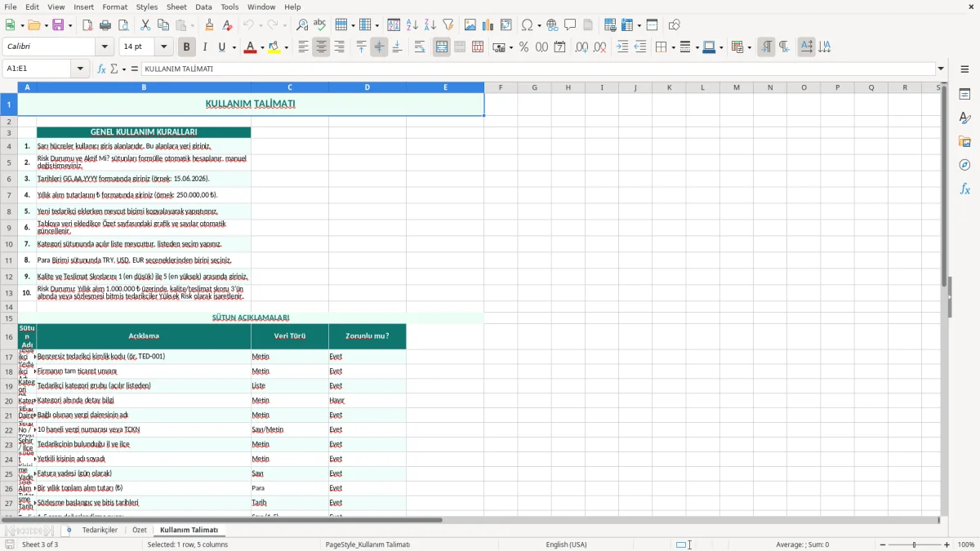The height and width of the screenshot is (551, 980).
Task: Select column C header
Action: [290, 87]
